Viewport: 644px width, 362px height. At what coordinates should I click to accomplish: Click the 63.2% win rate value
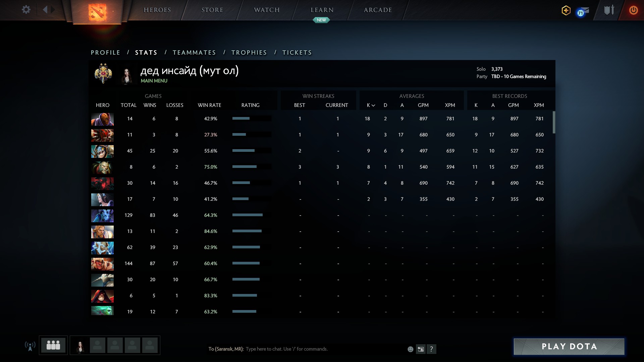(x=211, y=312)
